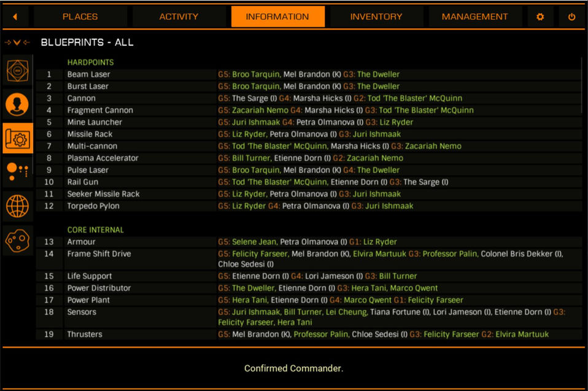Open the asteroid materials sidebar icon
This screenshot has height=391, width=588.
17,240
